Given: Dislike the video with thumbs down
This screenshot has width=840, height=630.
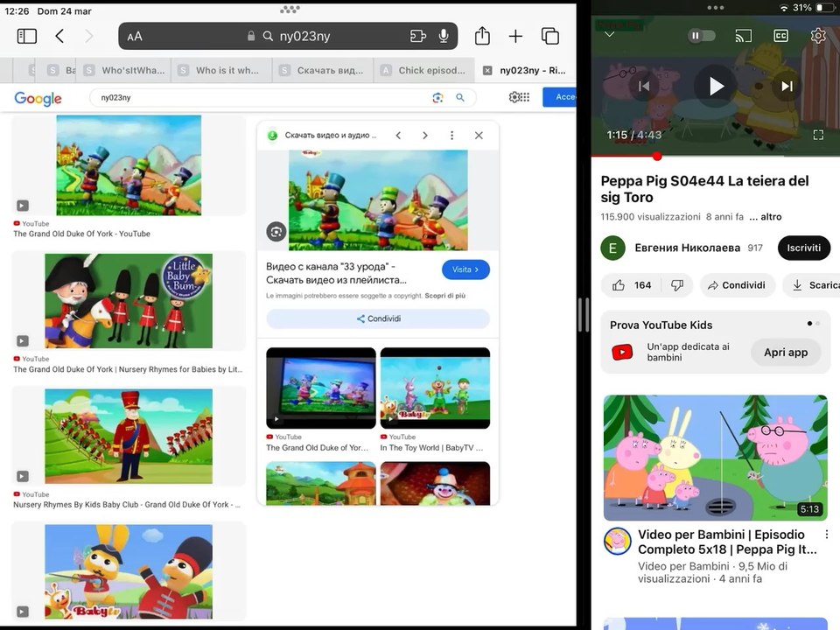Looking at the screenshot, I should pos(677,285).
